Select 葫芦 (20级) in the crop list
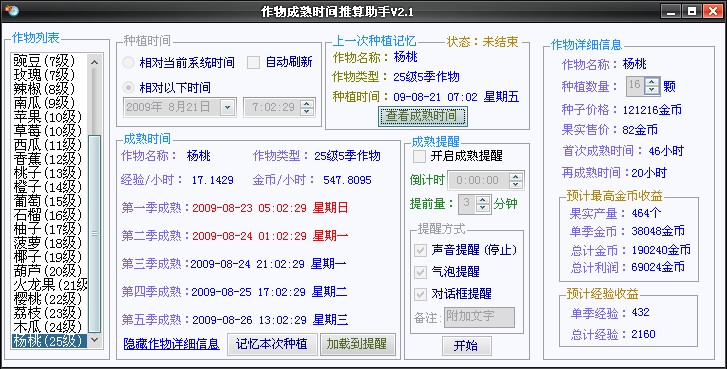The height and width of the screenshot is (369, 727). [49, 271]
